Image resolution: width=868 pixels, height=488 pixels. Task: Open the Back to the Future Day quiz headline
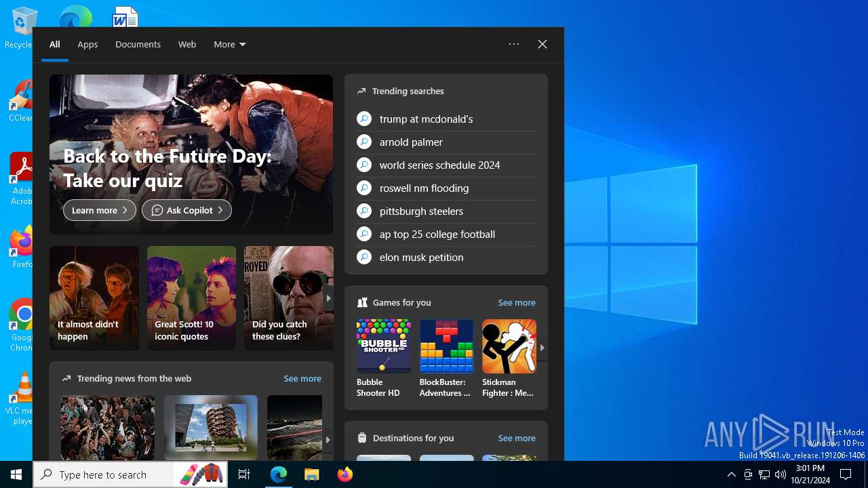coord(167,168)
